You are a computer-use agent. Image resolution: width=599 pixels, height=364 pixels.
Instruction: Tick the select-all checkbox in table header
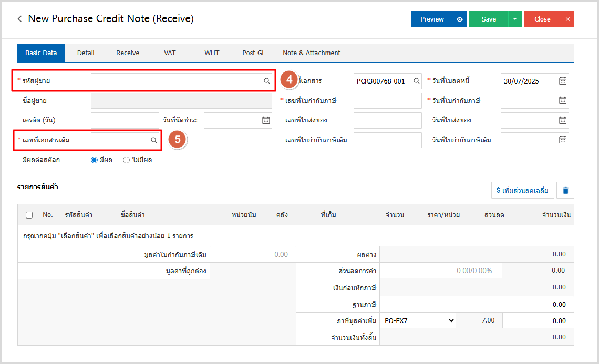click(29, 215)
